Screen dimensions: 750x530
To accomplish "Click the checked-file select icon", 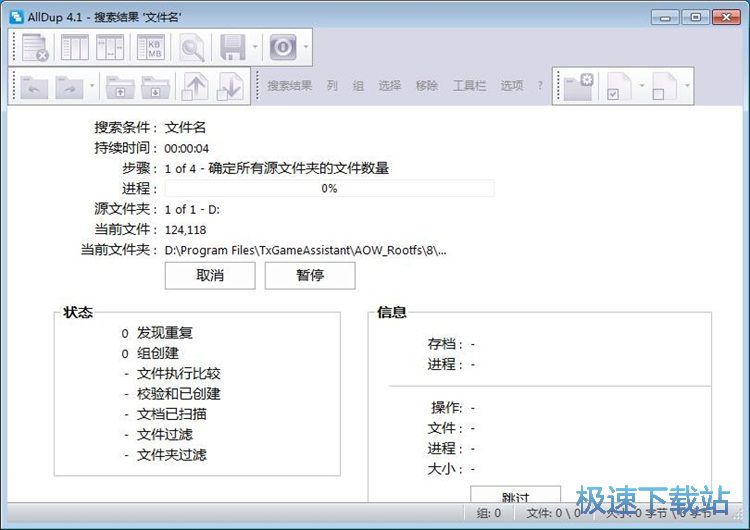I will pyautogui.click(x=619, y=86).
